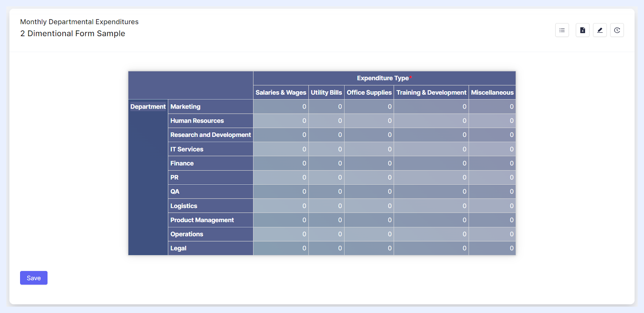Select the Research and Development row label

210,135
